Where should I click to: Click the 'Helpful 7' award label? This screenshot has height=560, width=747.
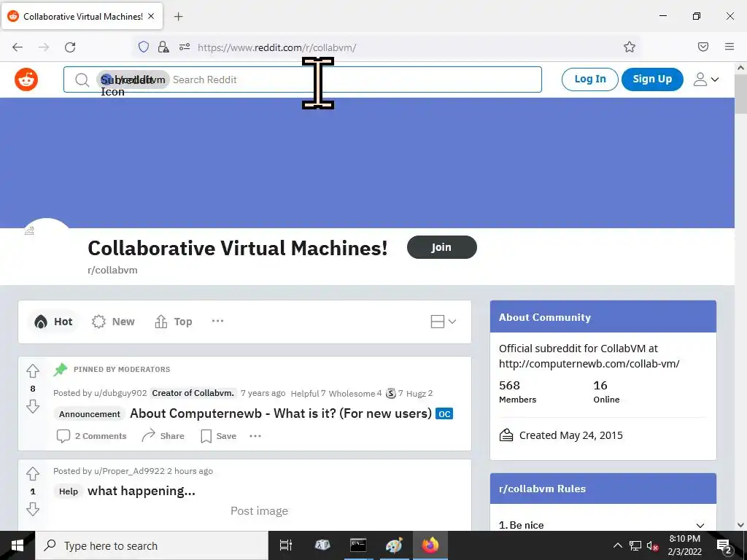tap(308, 393)
